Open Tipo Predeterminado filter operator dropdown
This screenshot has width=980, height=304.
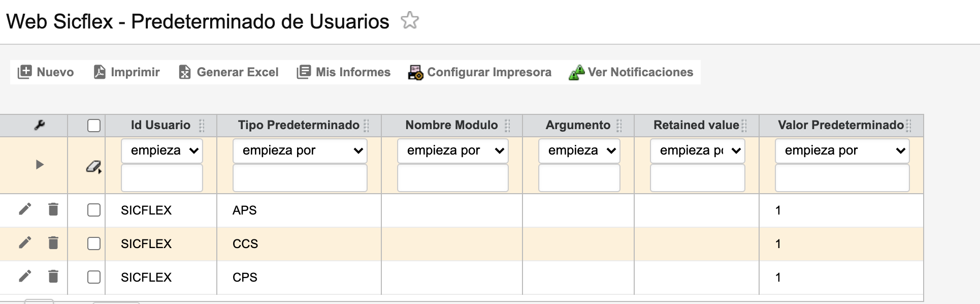[x=300, y=150]
